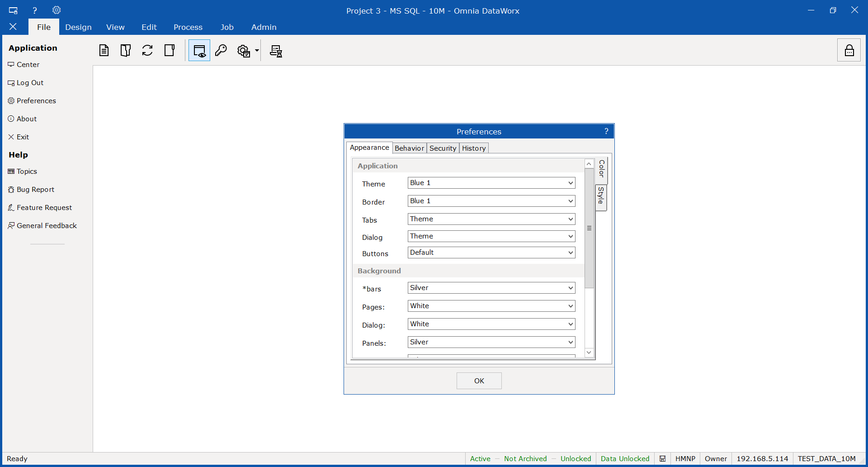
Task: Open the Security tab in Preferences
Action: 443,148
